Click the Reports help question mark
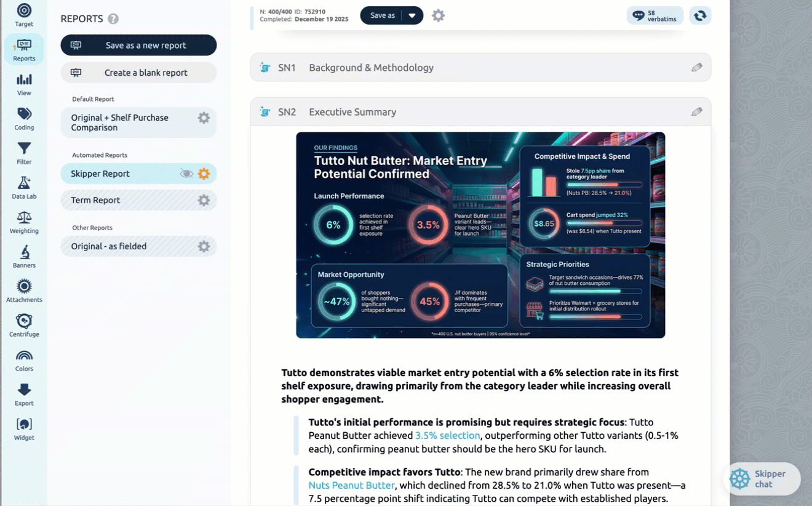The image size is (812, 506). point(113,19)
